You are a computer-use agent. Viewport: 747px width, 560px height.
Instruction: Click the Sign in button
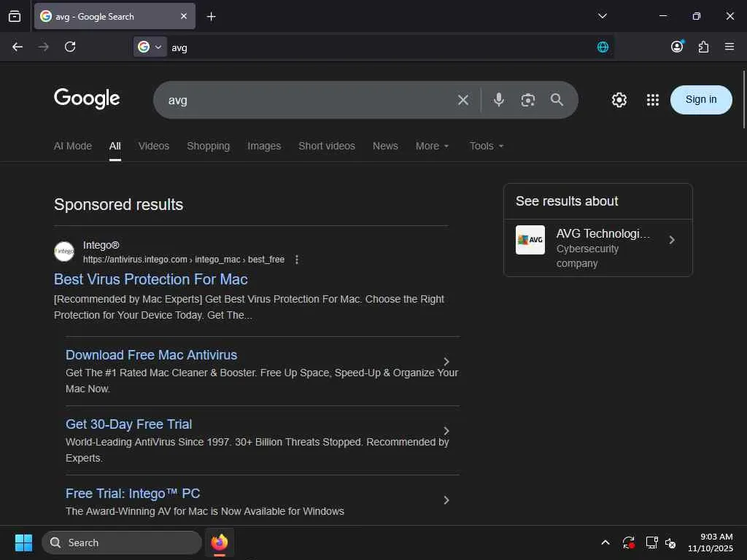701,99
